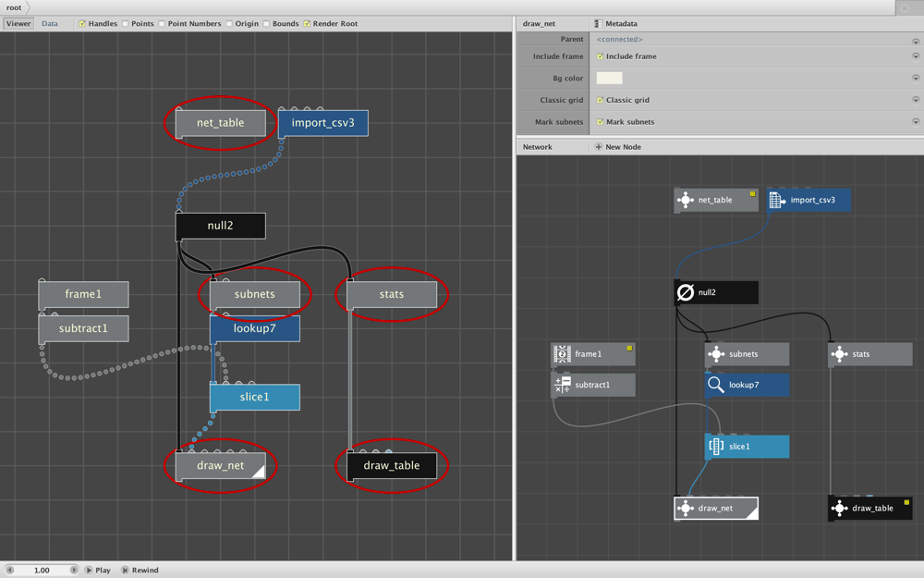Select the net_table node icon in Network pane
The height and width of the screenshot is (578, 924).
686,200
